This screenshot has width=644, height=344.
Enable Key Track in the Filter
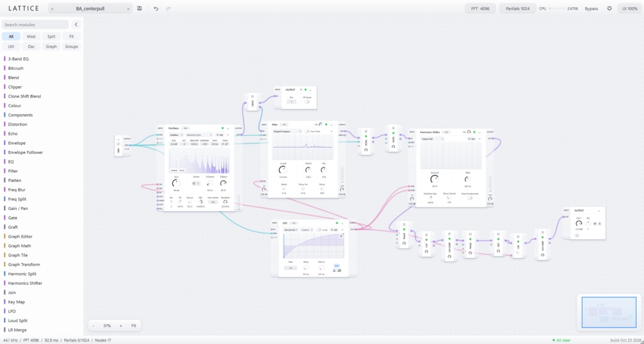click(307, 131)
